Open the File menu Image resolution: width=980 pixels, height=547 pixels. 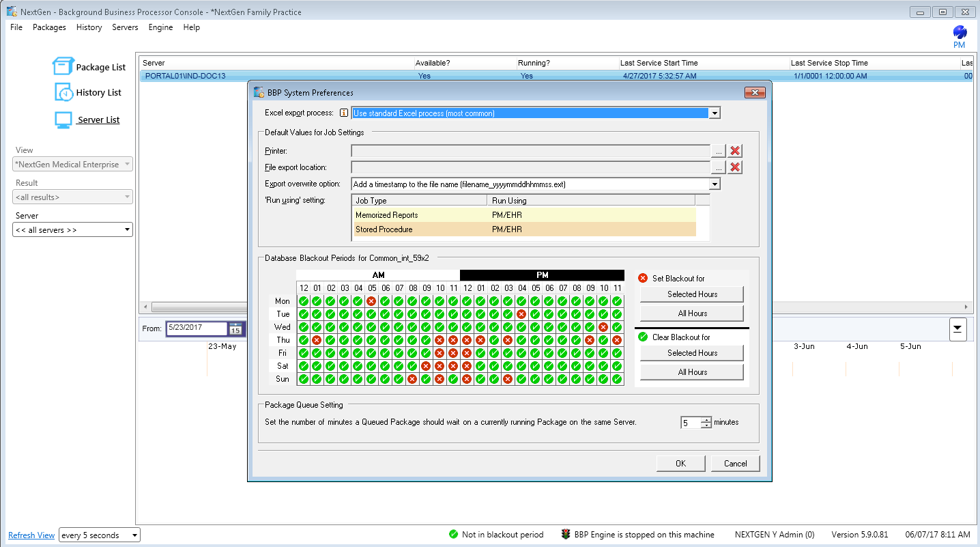pyautogui.click(x=16, y=27)
